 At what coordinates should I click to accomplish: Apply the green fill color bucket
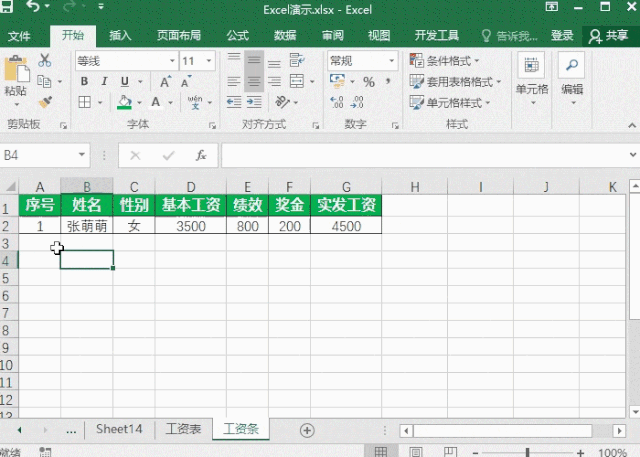(124, 102)
